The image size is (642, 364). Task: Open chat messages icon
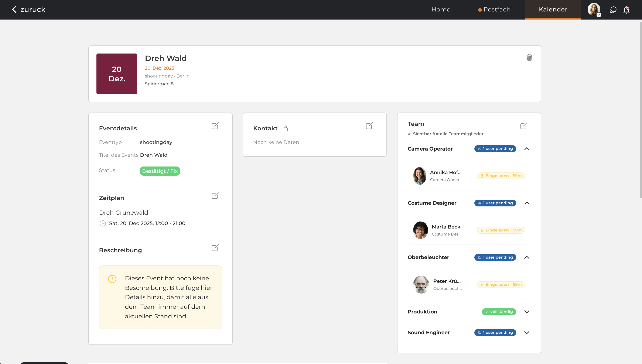click(x=613, y=10)
